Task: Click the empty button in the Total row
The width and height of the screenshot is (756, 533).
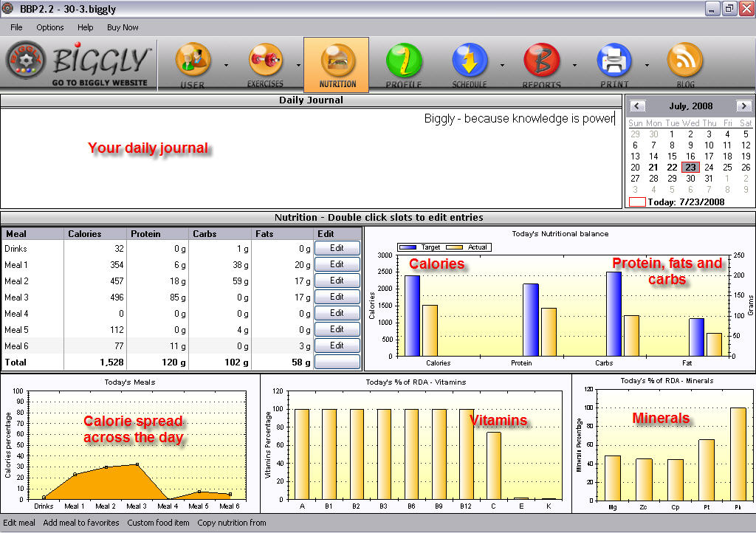Action: pos(337,362)
